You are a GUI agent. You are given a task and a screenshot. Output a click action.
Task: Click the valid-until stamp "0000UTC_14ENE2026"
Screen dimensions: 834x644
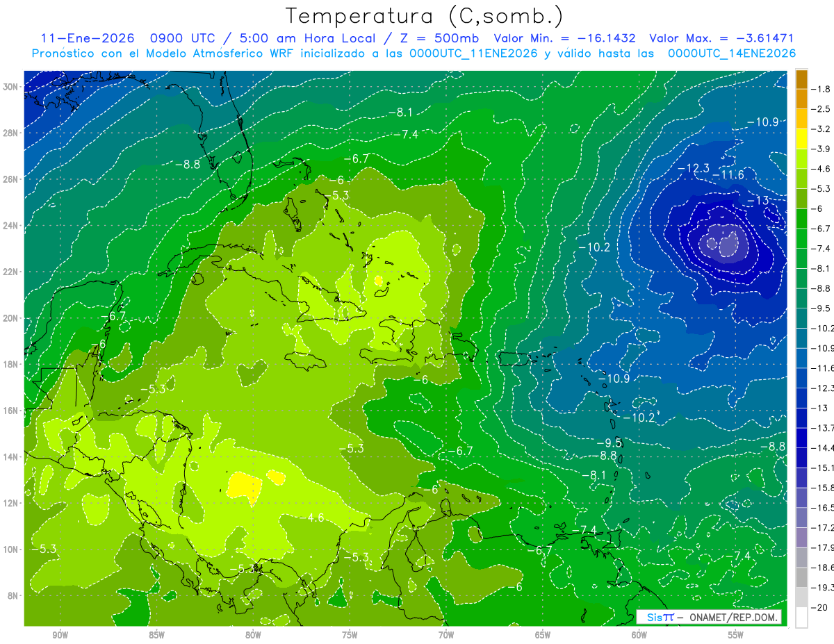(x=732, y=53)
